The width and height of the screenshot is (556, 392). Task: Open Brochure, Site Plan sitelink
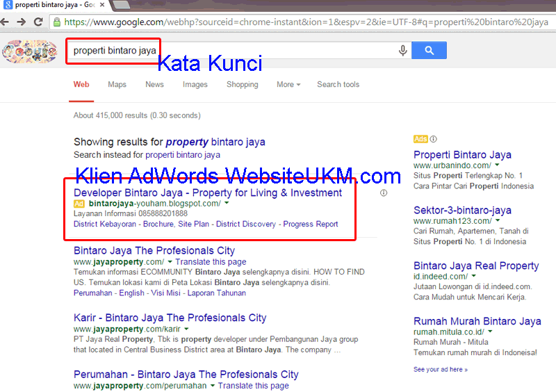pyautogui.click(x=176, y=224)
